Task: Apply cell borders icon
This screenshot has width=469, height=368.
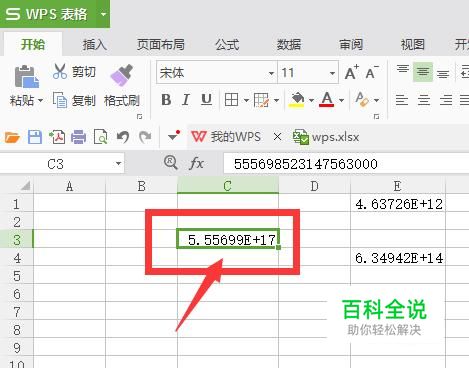Action: pyautogui.click(x=231, y=100)
